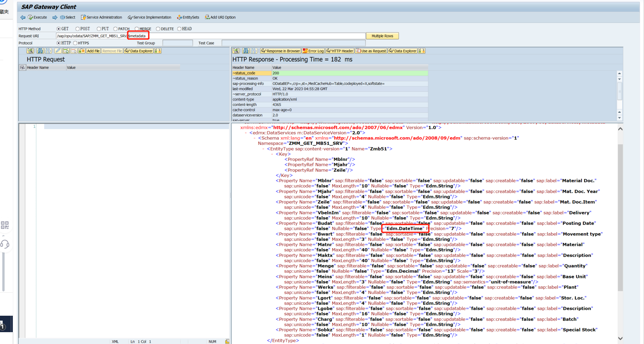The width and height of the screenshot is (644, 344).
Task: Focus the Test Case field
Action: (x=294, y=43)
